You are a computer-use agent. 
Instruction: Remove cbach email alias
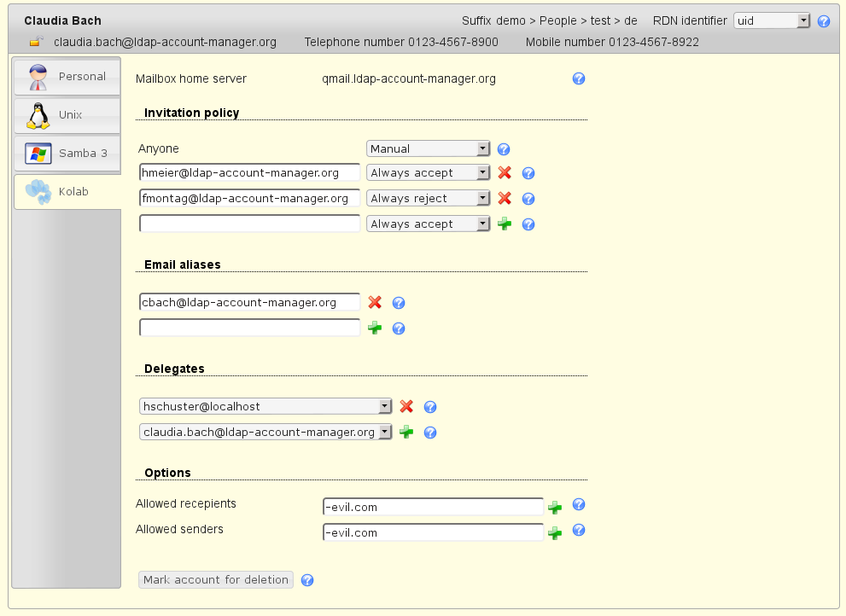(375, 302)
